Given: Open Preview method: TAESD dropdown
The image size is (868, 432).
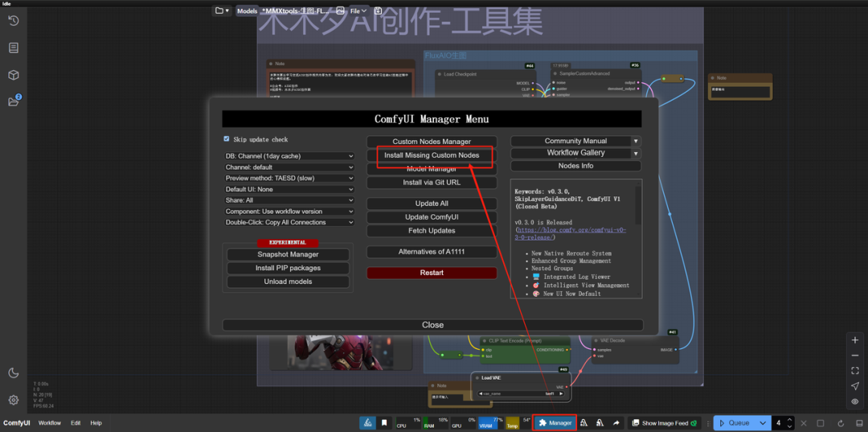Looking at the screenshot, I should tap(289, 179).
